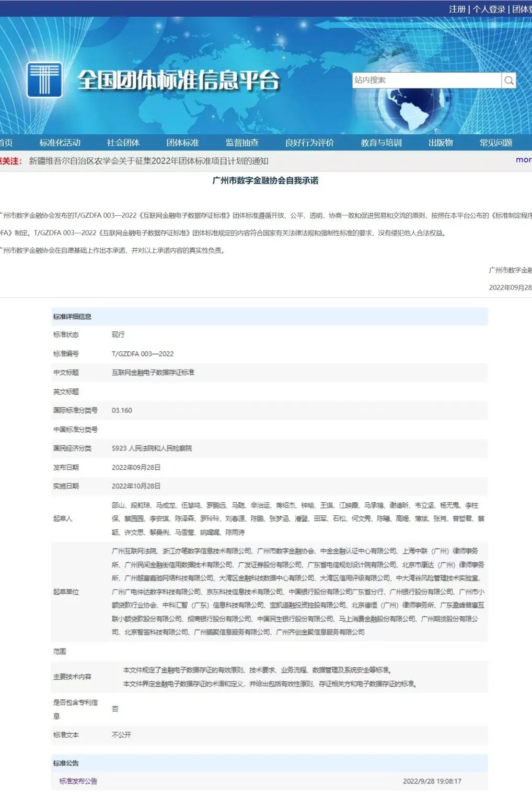Click the heading 广州市数字金融协会自我承诺
Image resolution: width=532 pixels, height=798 pixels.
(265, 181)
